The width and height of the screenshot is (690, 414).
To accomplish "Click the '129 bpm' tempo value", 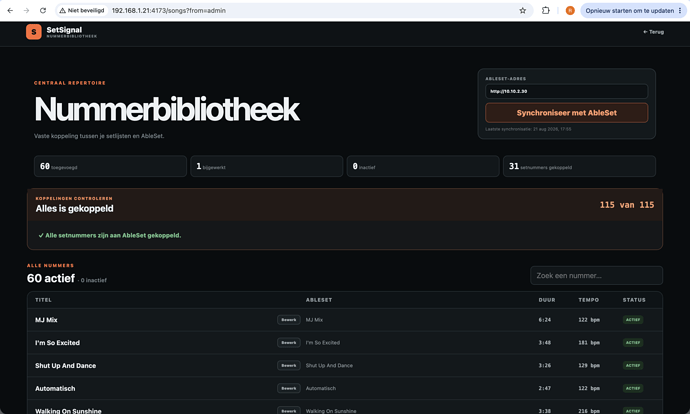I will [x=589, y=366].
